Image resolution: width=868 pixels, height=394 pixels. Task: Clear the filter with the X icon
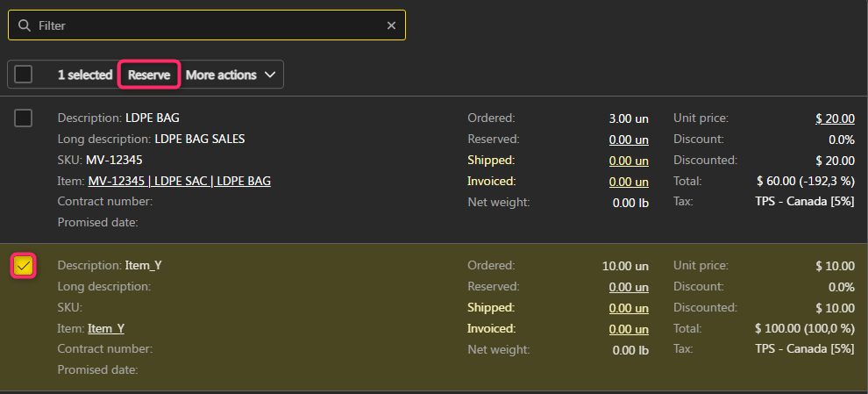tap(391, 25)
